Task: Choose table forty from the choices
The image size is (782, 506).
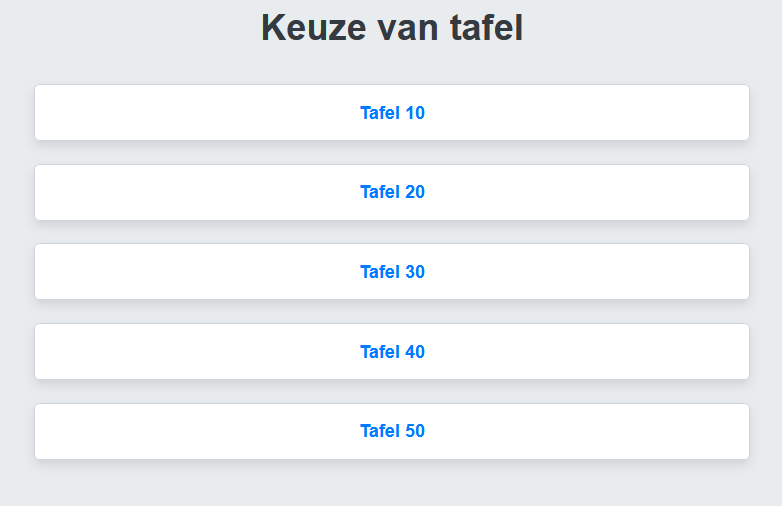Action: click(392, 352)
